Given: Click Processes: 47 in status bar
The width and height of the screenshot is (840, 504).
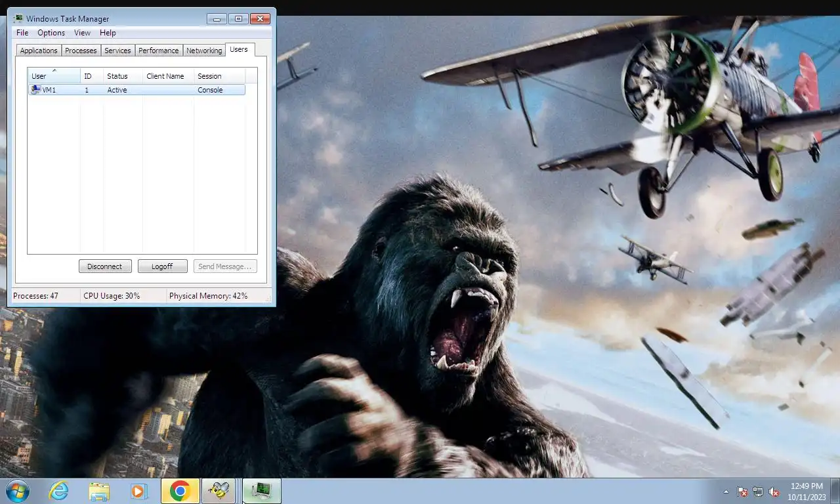Looking at the screenshot, I should 35,296.
